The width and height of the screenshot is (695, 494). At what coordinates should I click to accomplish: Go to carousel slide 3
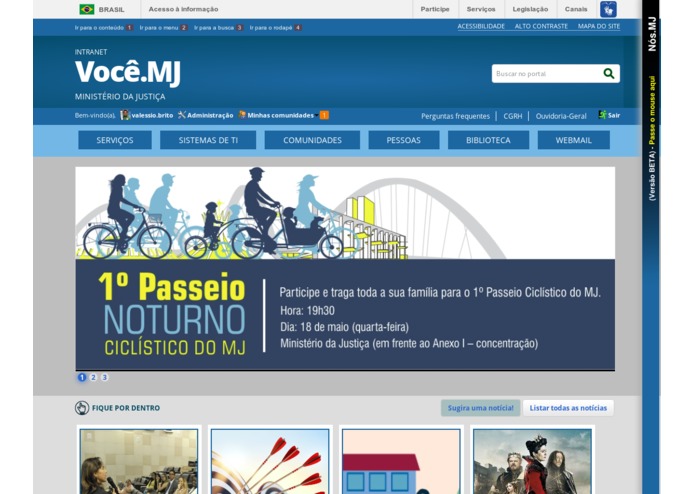pyautogui.click(x=105, y=377)
